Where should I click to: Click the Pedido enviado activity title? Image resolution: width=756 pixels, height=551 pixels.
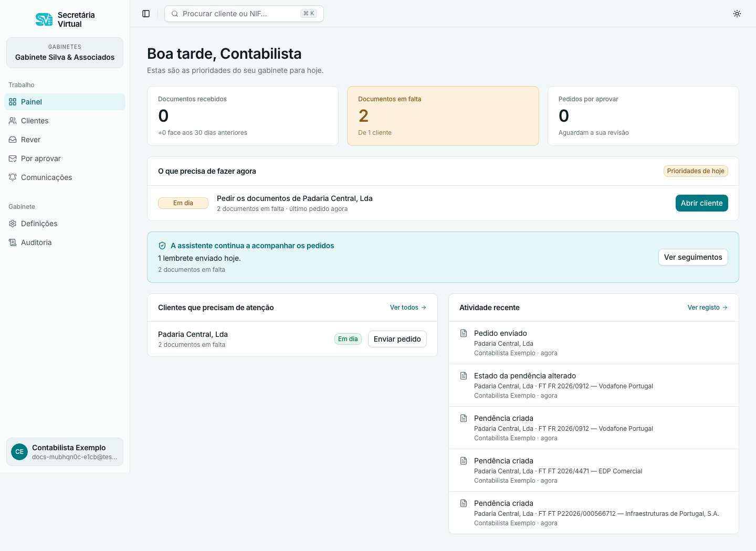point(500,333)
